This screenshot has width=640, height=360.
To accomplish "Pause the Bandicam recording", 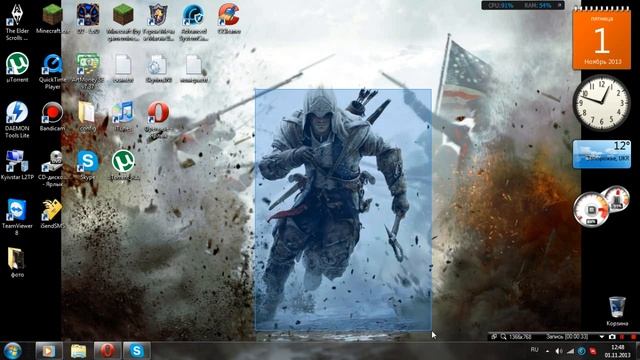I will click(x=622, y=337).
